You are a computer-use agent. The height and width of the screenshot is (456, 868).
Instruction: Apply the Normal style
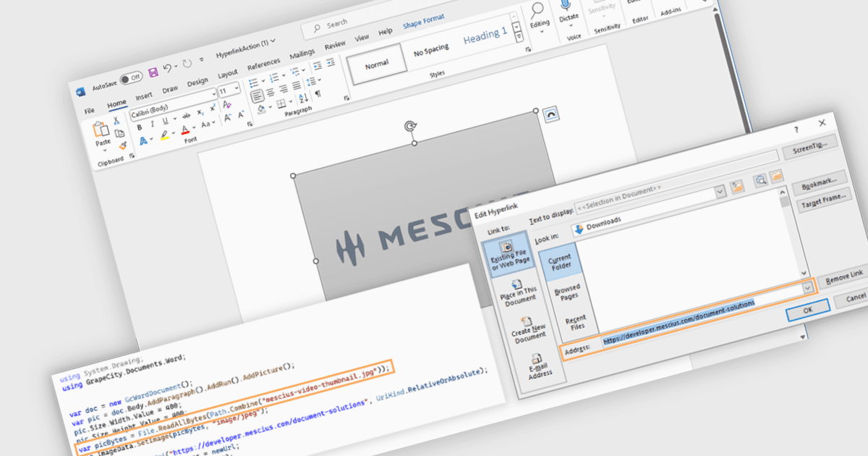[x=377, y=64]
